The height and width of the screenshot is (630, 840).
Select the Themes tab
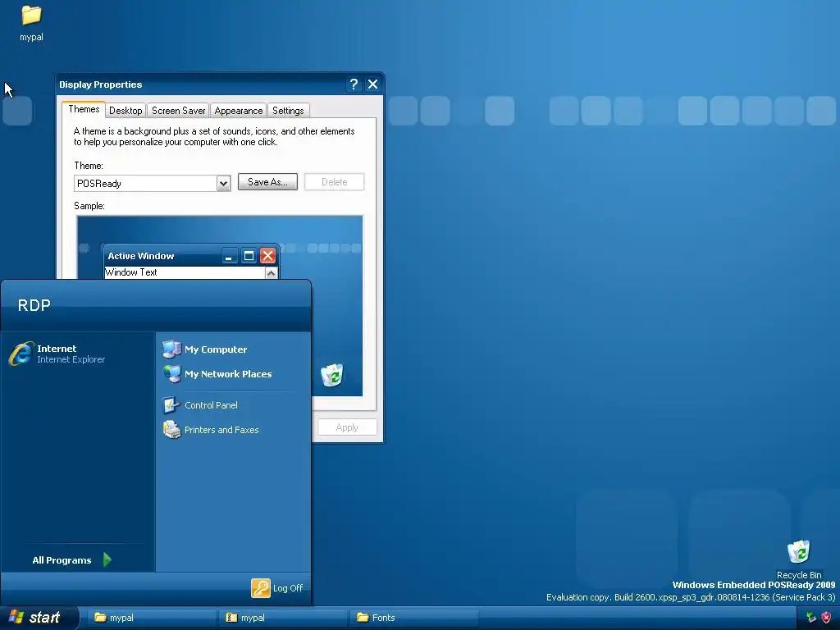pyautogui.click(x=84, y=109)
